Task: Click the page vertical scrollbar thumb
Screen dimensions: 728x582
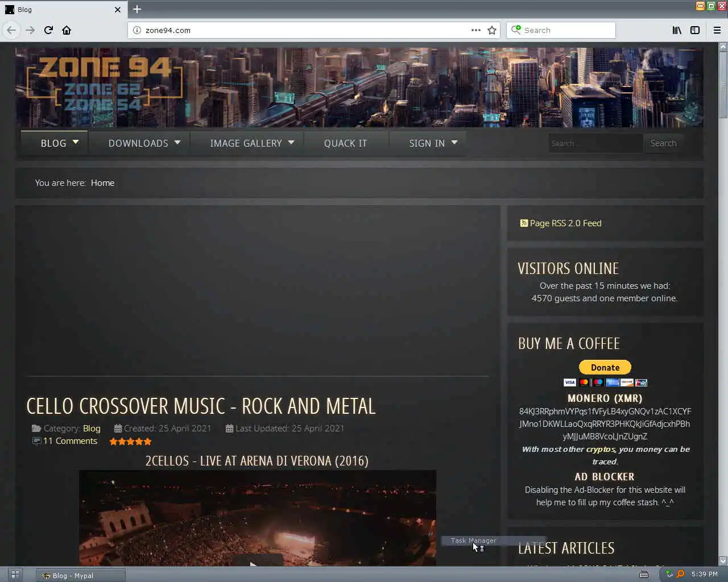Action: 723,85
